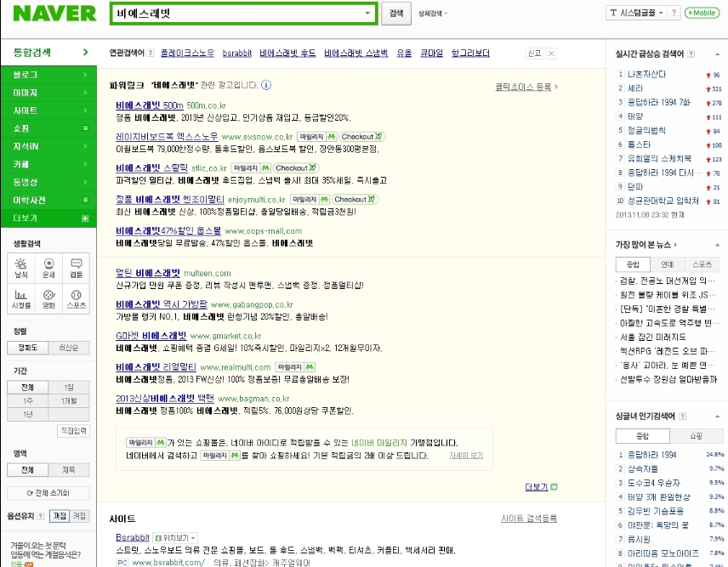Image resolution: width=728 pixels, height=567 pixels.
Task: Click the 검색 search button
Action: click(x=396, y=14)
